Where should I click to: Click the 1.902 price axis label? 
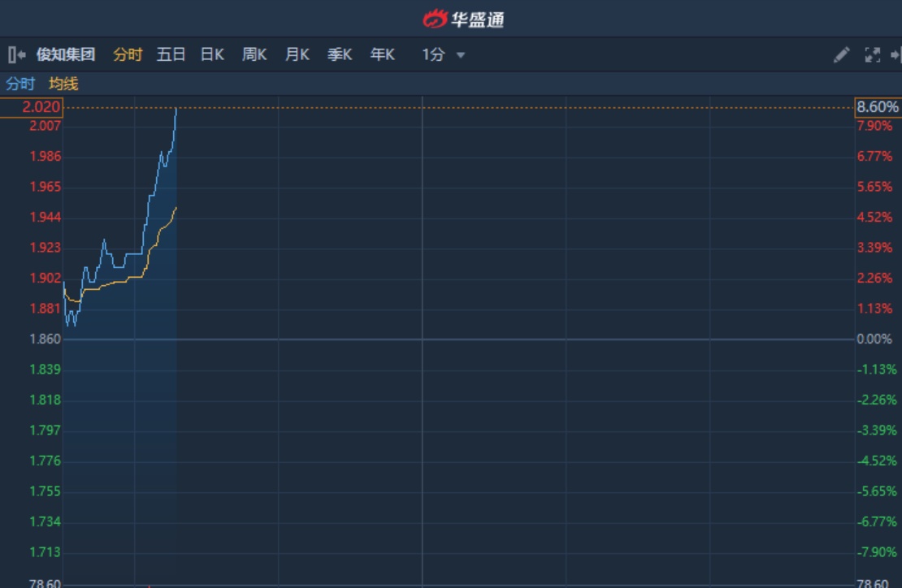tap(45, 279)
